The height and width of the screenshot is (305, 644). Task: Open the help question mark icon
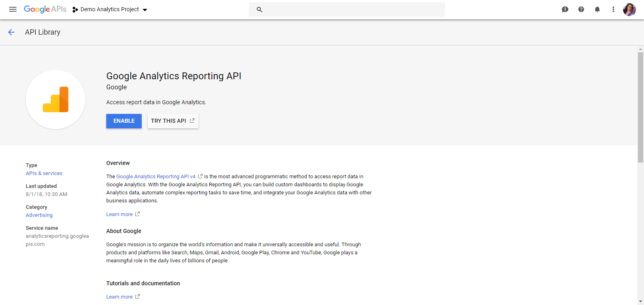[581, 9]
